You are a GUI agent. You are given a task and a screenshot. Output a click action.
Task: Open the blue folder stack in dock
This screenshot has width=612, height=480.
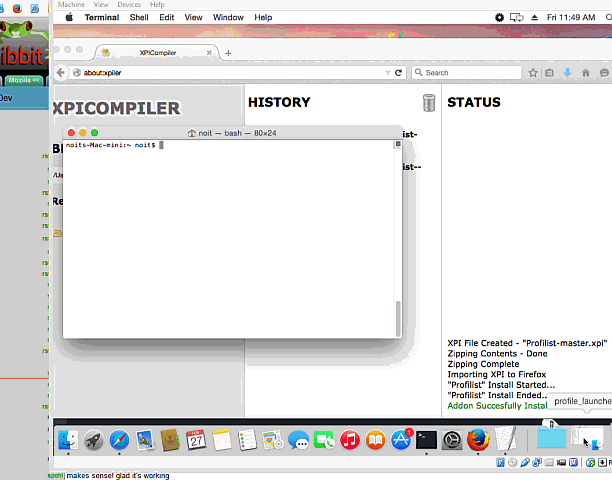coord(552,437)
